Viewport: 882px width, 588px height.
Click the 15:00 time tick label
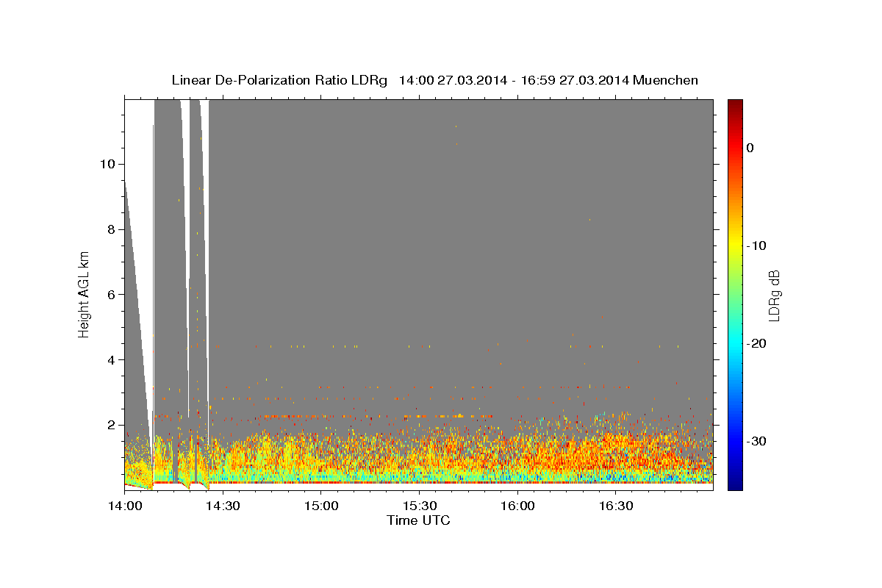[321, 506]
